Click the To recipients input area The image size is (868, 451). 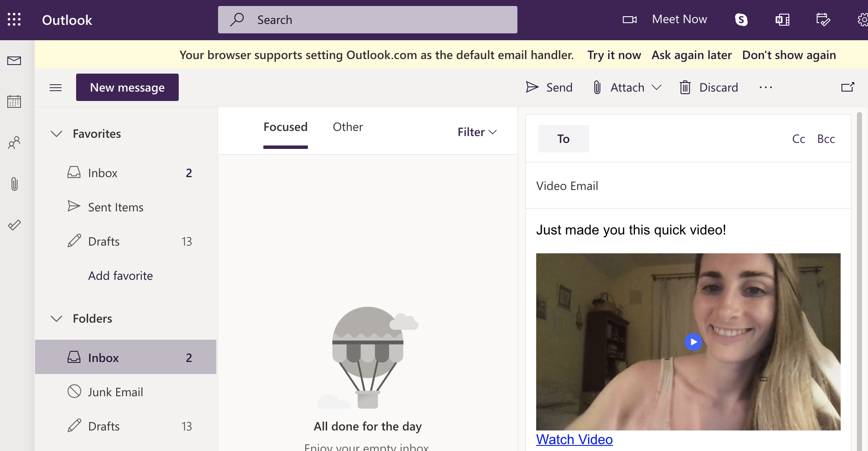pyautogui.click(x=688, y=139)
